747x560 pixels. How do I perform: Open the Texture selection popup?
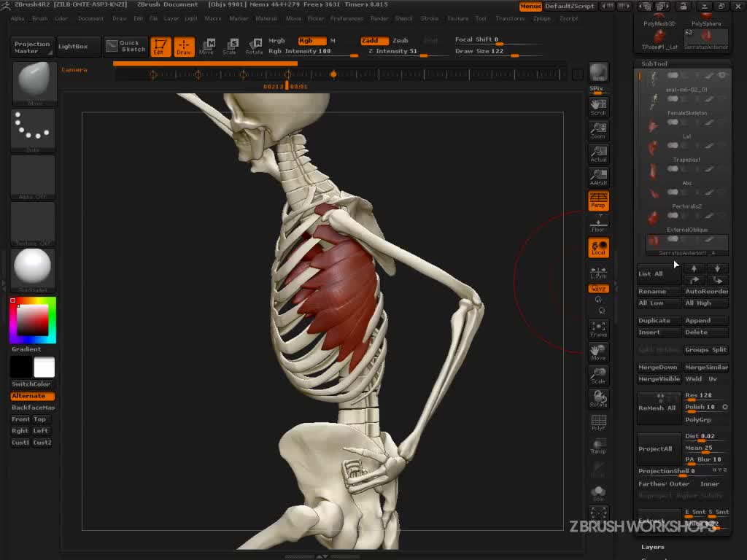(33, 223)
